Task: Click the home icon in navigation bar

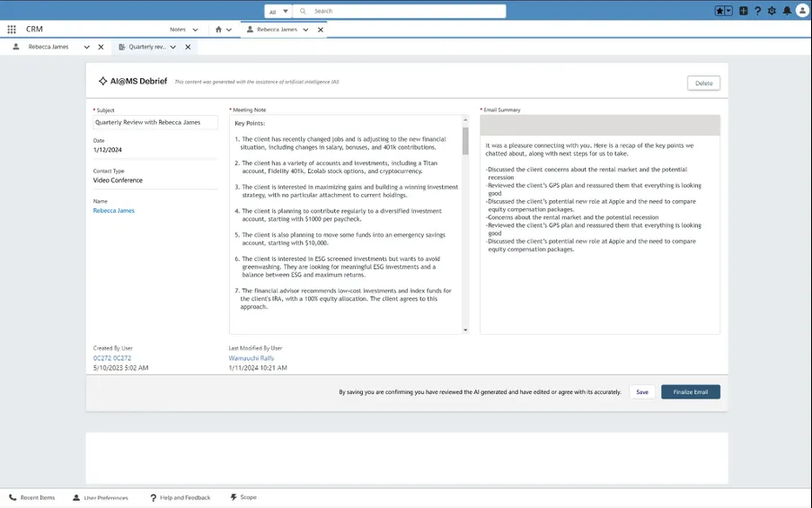Action: (218, 29)
